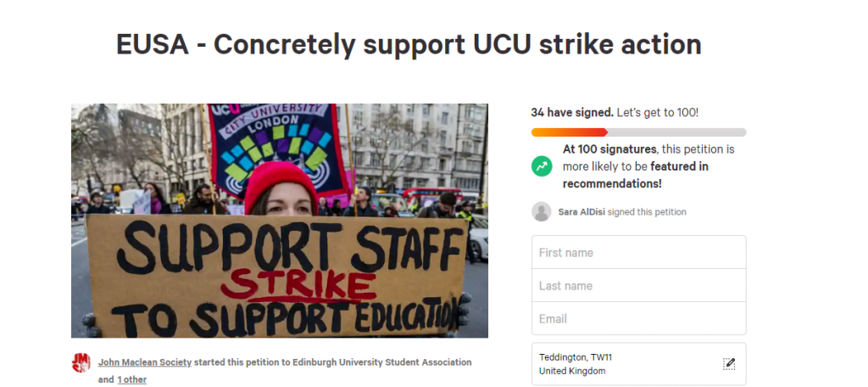Click the petition title heading
Viewport: 868px width, 387px height.
409,44
